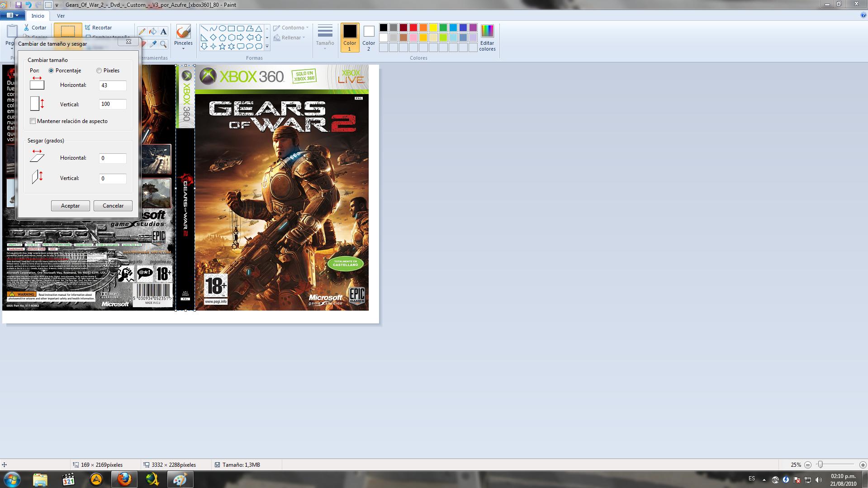This screenshot has height=488, width=868.
Task: Choose the Diamond shape
Action: click(x=213, y=38)
